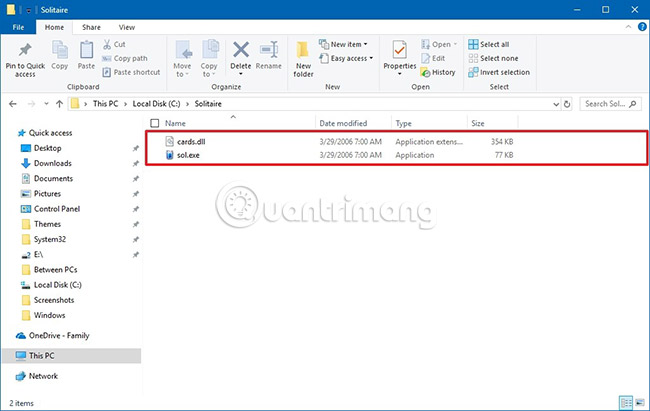Switch to Details view icon
650x411 pixels.
click(626, 402)
